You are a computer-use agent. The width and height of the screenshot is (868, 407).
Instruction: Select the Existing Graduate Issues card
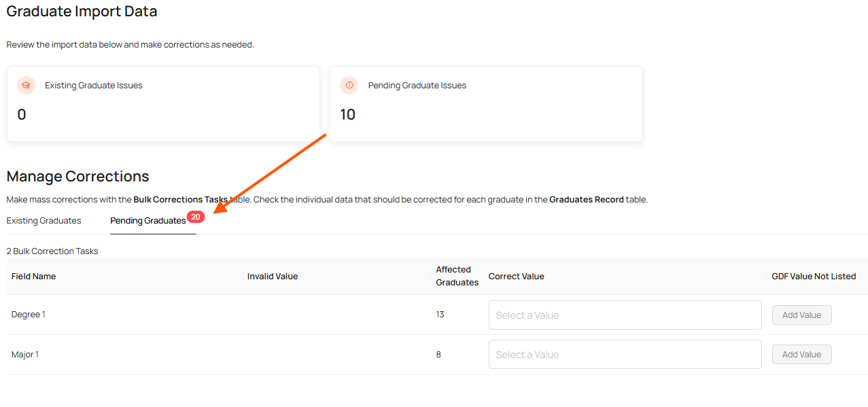(x=163, y=104)
